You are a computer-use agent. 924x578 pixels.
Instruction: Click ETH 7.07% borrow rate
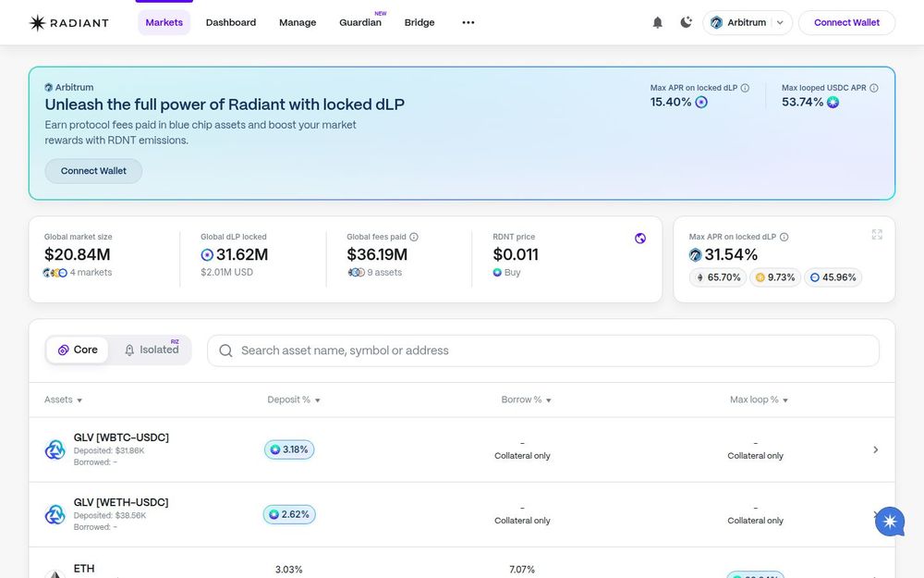tap(522, 570)
